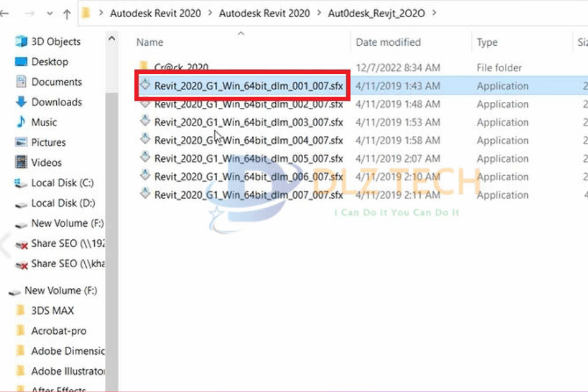Select the Pictures icon in sidebar
Image resolution: width=588 pixels, height=392 pixels.
[x=21, y=142]
